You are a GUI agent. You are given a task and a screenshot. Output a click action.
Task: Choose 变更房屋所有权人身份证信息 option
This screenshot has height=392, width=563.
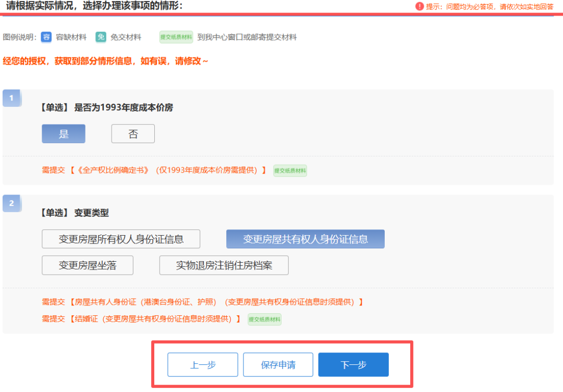click(x=121, y=239)
